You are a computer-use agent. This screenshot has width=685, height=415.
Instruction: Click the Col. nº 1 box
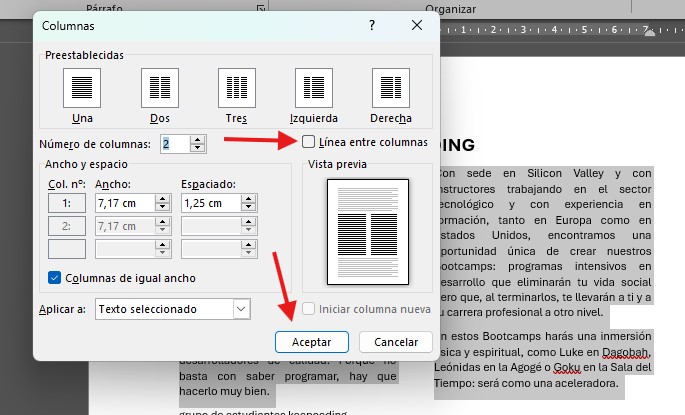(x=67, y=203)
